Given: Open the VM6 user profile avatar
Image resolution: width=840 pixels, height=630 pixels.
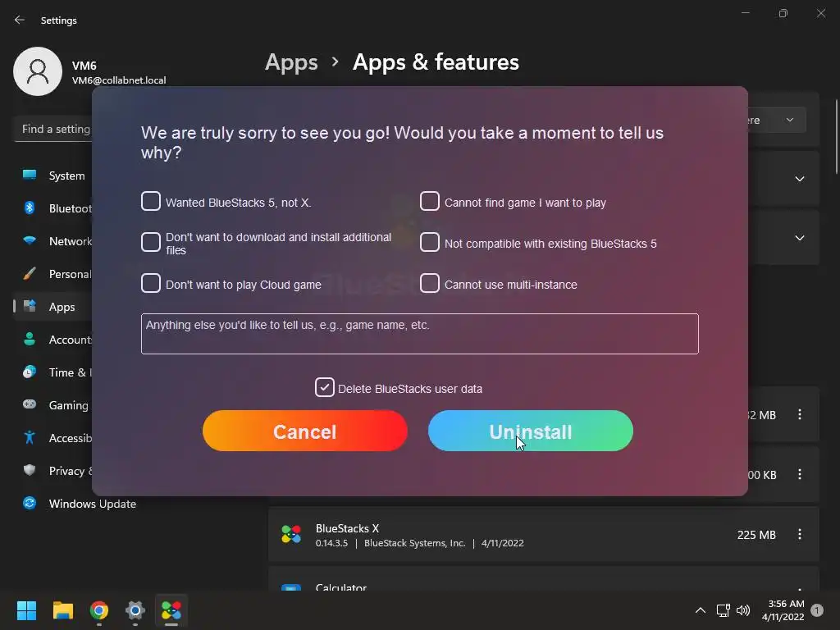Looking at the screenshot, I should click(x=38, y=71).
